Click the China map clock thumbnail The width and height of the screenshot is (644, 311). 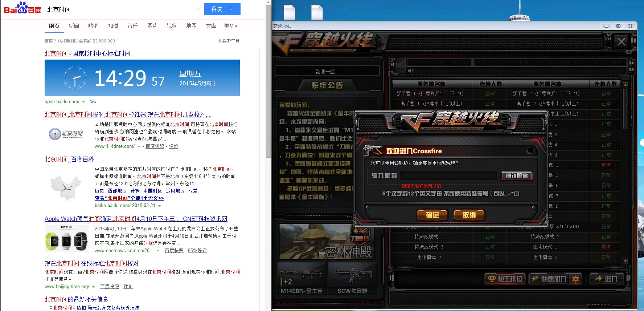pyautogui.click(x=66, y=187)
